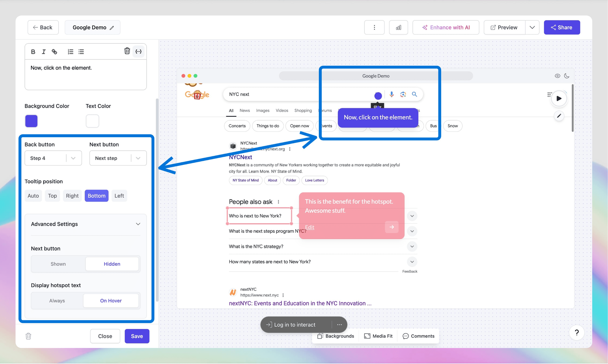Open the Back button Step 4 dropdown
Image resolution: width=608 pixels, height=364 pixels.
(53, 158)
